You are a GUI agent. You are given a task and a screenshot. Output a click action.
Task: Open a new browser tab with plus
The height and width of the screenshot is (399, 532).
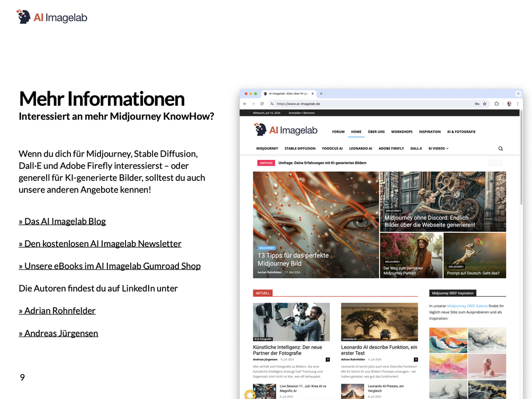tap(321, 94)
